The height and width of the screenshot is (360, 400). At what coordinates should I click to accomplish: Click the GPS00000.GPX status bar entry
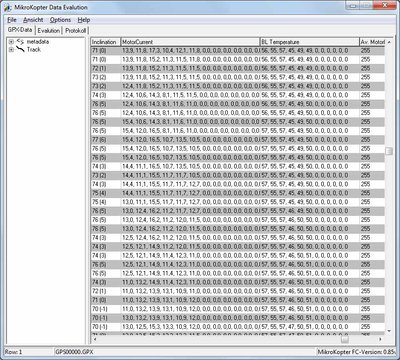tap(74, 352)
